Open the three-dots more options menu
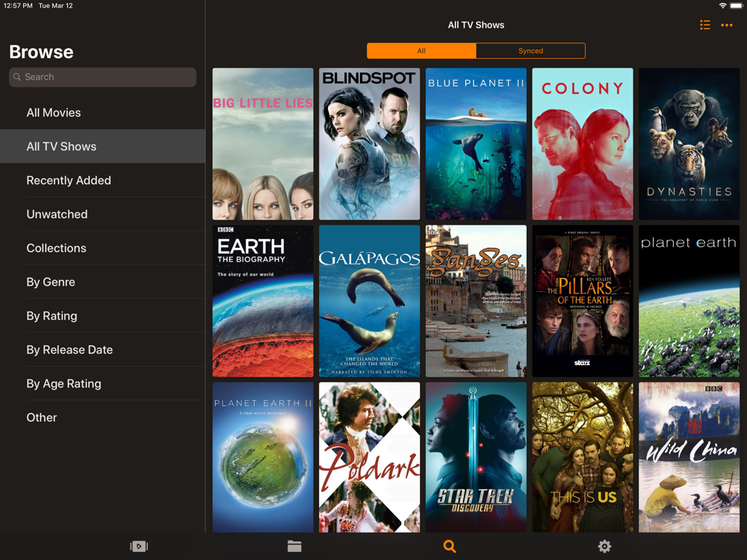This screenshot has height=560, width=747. tap(727, 25)
